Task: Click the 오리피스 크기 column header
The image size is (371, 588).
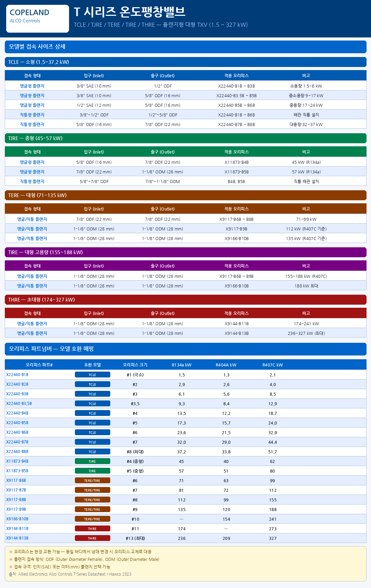Action: [135, 365]
